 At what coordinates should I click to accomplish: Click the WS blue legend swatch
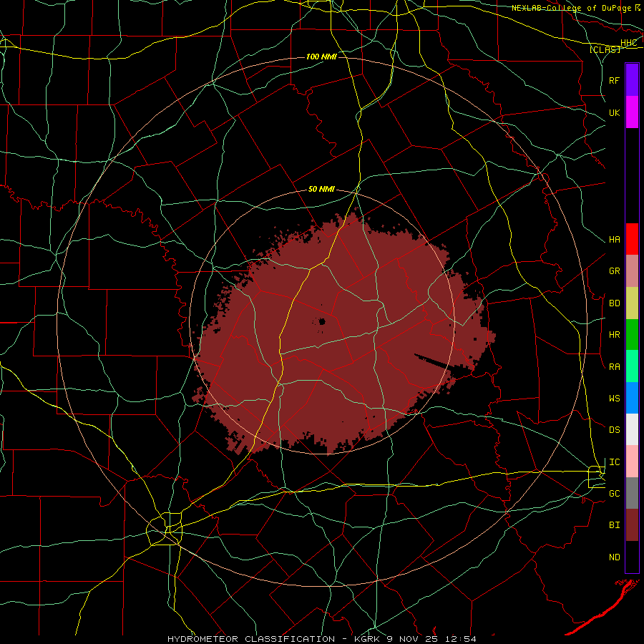(632, 398)
